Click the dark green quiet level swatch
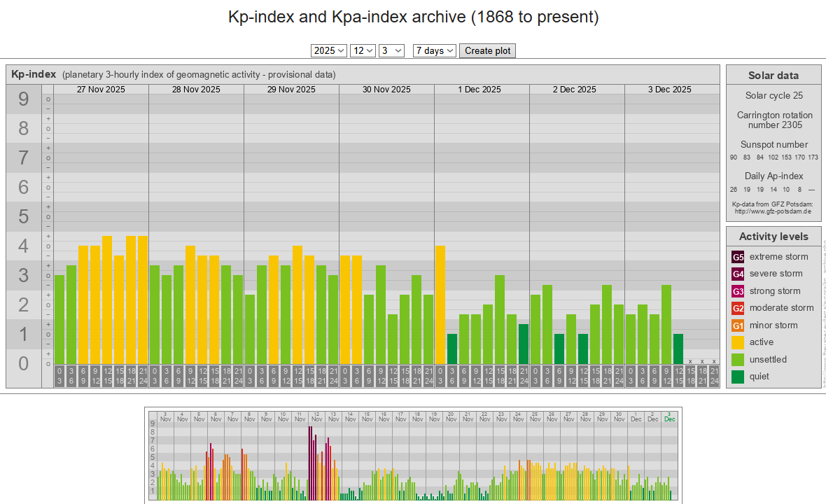 point(738,377)
